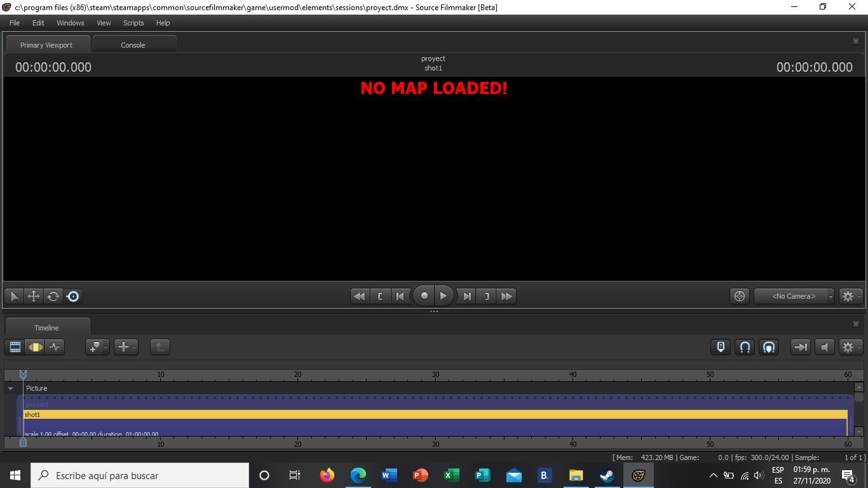The image size is (868, 488).
Task: Show hidden system tray icons
Action: [713, 475]
